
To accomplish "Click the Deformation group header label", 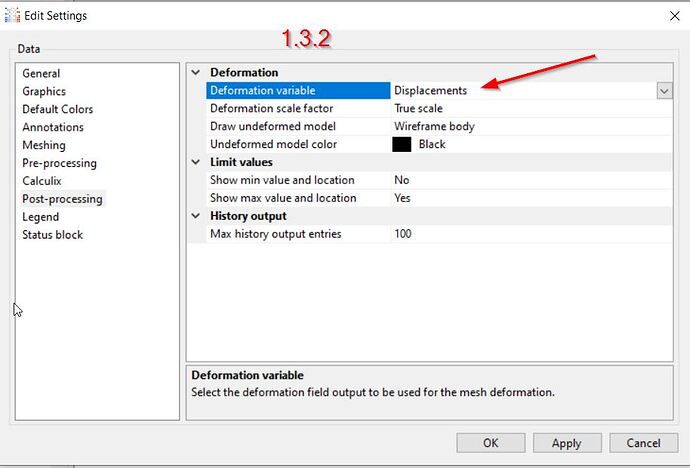I will [244, 73].
